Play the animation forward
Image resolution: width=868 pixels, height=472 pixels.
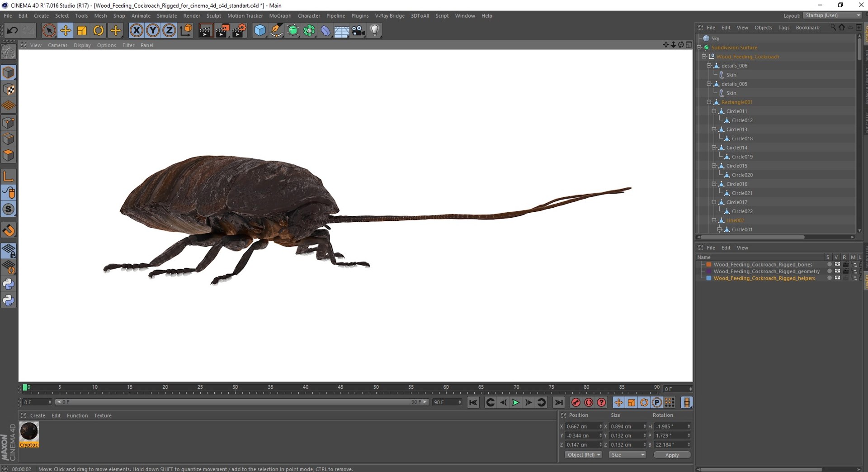point(515,402)
